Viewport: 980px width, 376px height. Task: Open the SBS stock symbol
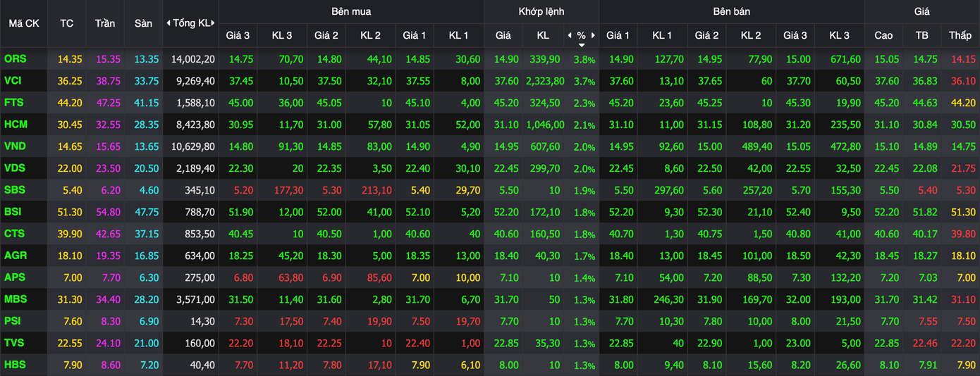point(14,190)
